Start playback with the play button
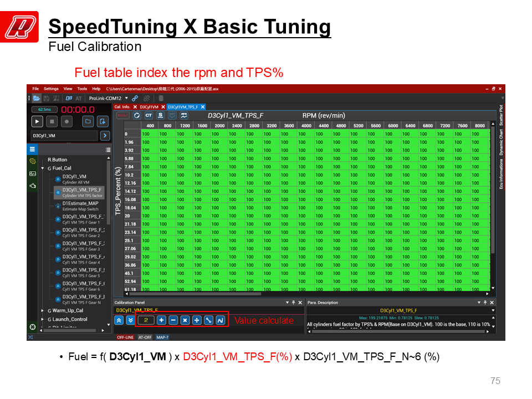This screenshot has width=532, height=399. [37, 121]
